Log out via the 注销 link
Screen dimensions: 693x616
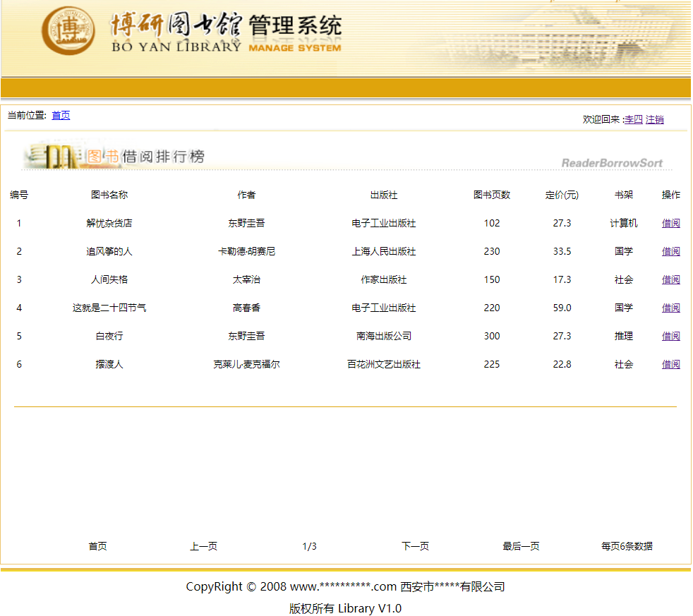[655, 119]
